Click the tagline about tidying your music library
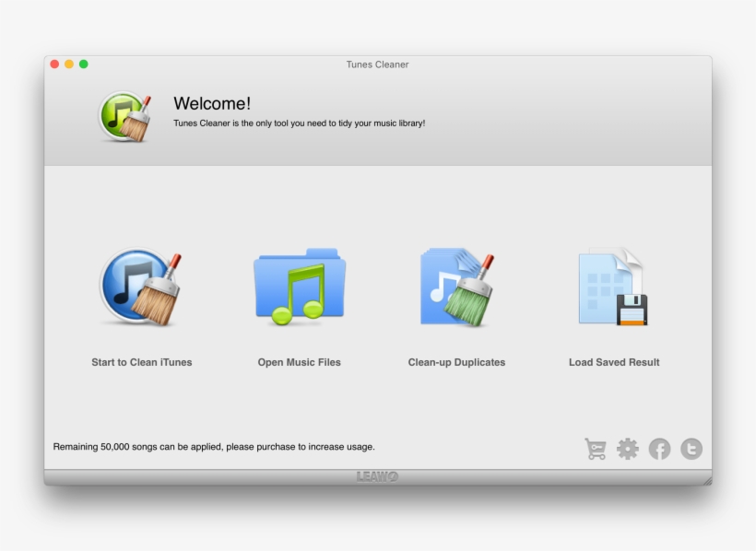756x551 pixels. pyautogui.click(x=299, y=123)
